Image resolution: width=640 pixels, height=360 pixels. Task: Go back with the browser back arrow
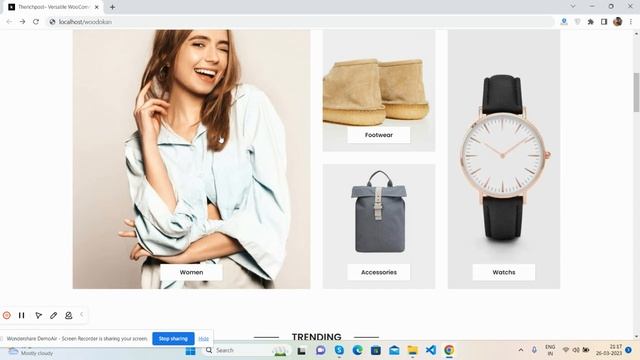pyautogui.click(x=9, y=22)
